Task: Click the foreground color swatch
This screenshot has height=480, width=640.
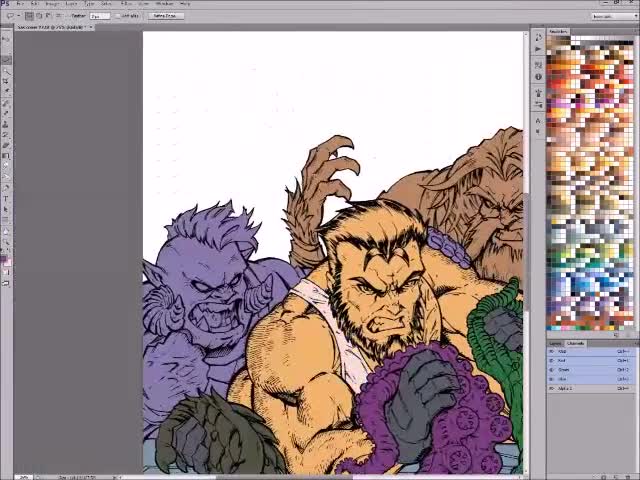Action: coord(4,260)
